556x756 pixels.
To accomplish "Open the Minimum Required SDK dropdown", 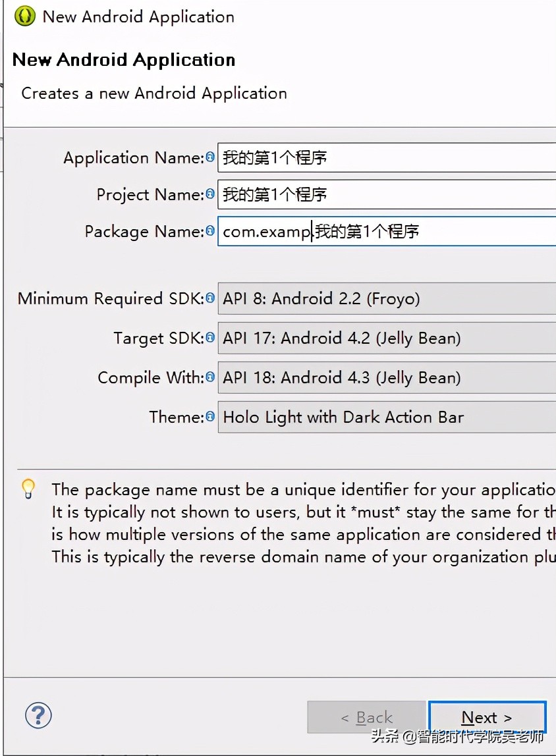I will (x=387, y=298).
